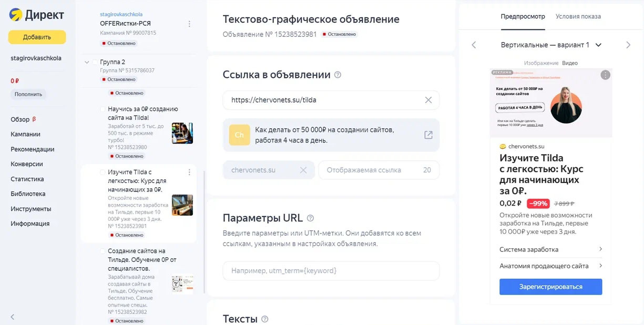Screen dimensions: 644x325
Task: Open Конверсии in the sidebar
Action: point(27,164)
